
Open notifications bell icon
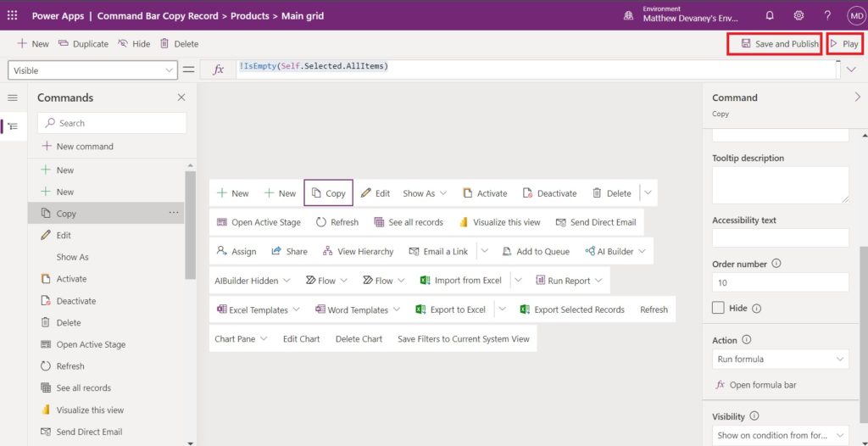[x=770, y=15]
